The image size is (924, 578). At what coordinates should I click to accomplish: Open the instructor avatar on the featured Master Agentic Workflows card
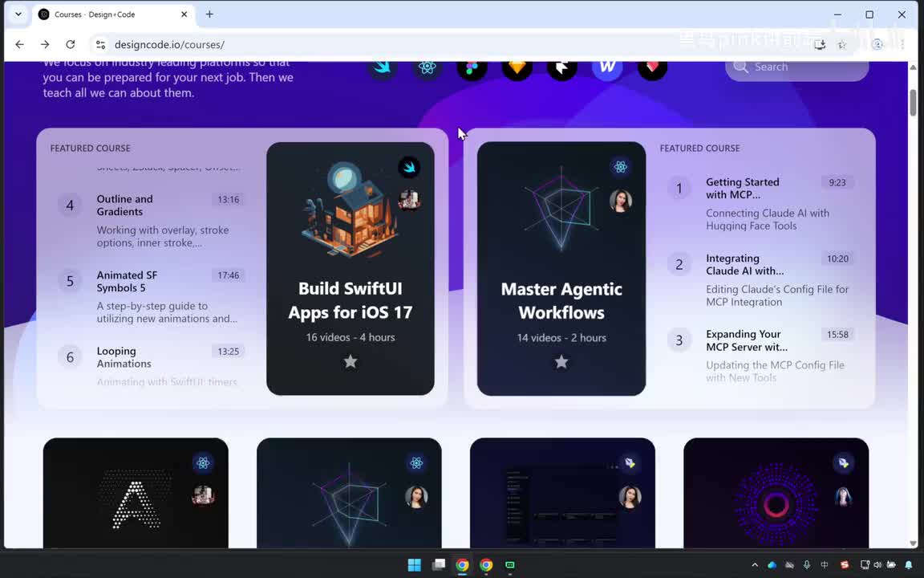coord(620,201)
